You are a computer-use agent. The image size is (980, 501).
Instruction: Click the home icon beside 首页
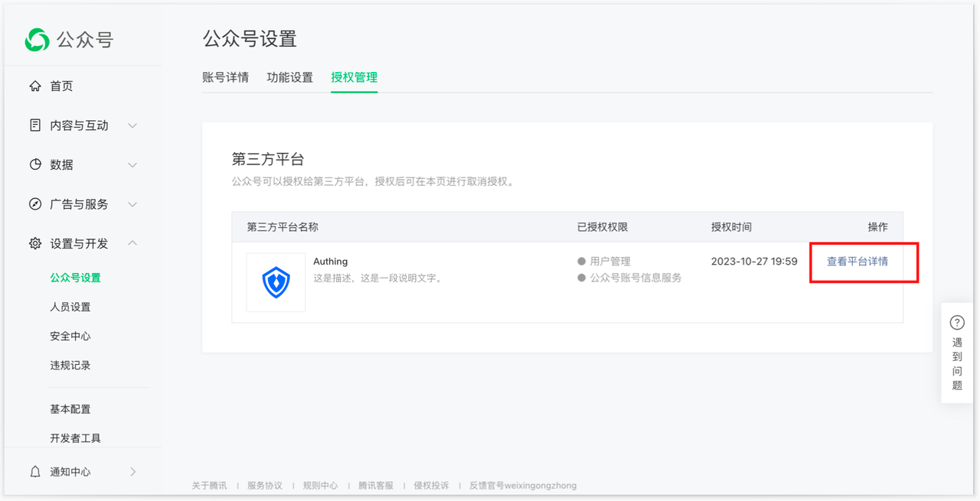click(x=35, y=86)
